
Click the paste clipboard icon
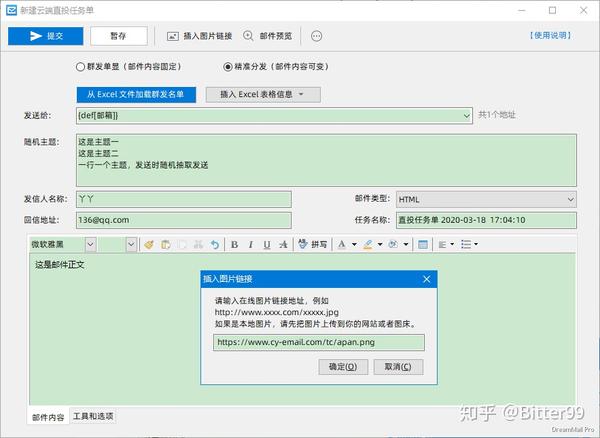pyautogui.click(x=166, y=244)
